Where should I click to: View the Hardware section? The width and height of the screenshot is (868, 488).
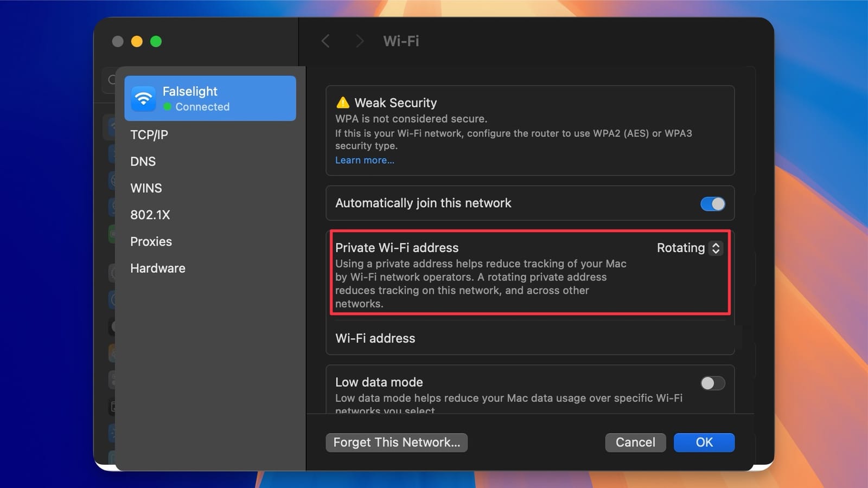(x=157, y=268)
